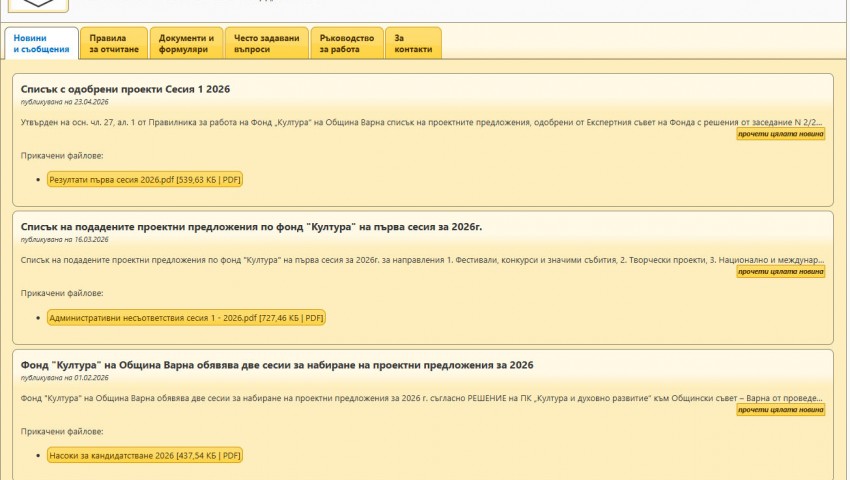Download Административни несъответствия сесия 1 - 2026.pdf
850x480 pixels.
(186, 318)
